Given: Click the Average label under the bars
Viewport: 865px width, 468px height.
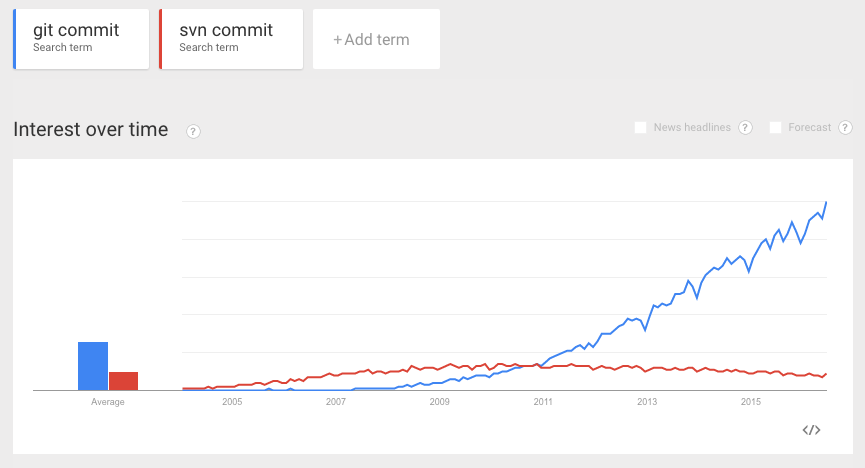Looking at the screenshot, I should point(108,402).
